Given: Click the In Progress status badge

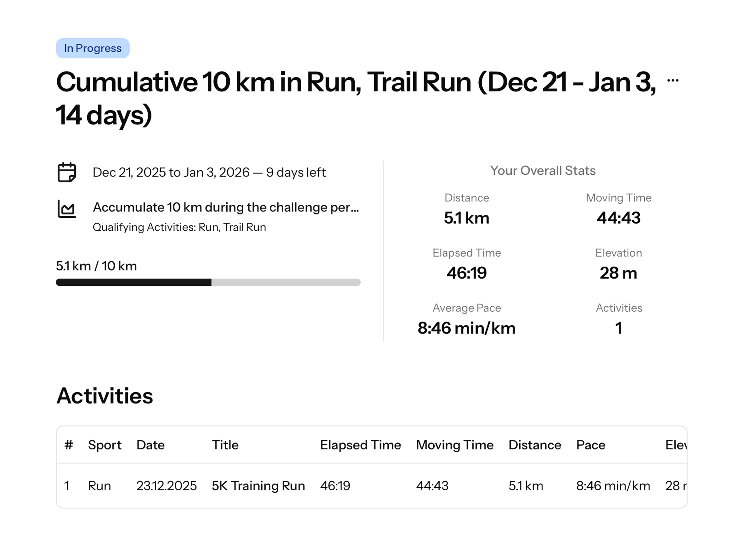Looking at the screenshot, I should 93,48.
